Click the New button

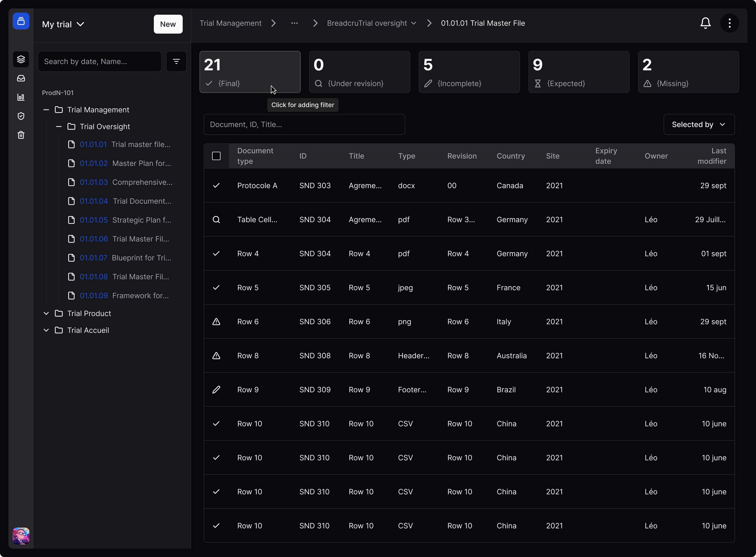(168, 24)
